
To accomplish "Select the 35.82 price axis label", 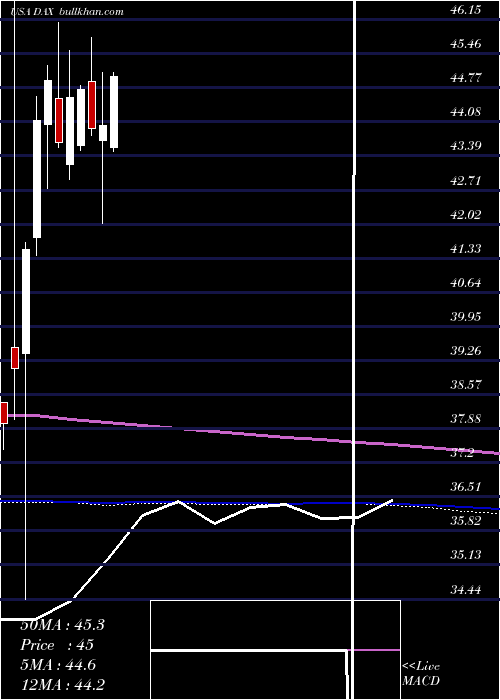I will coord(466,521).
